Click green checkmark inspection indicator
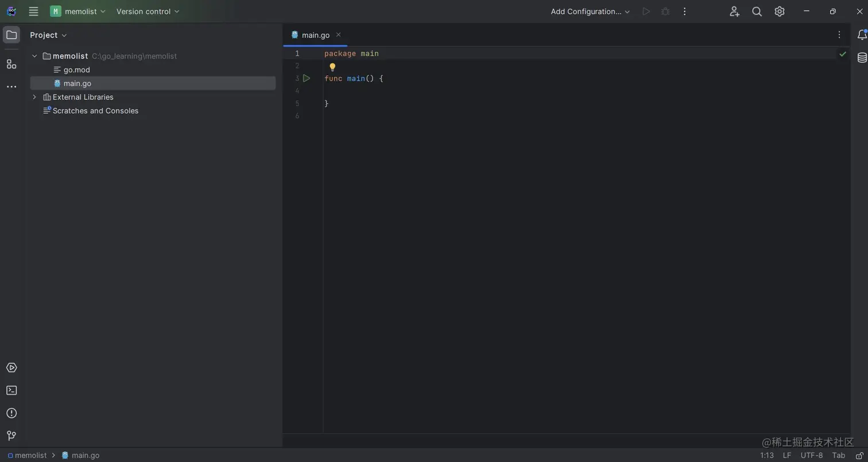 [x=843, y=54]
